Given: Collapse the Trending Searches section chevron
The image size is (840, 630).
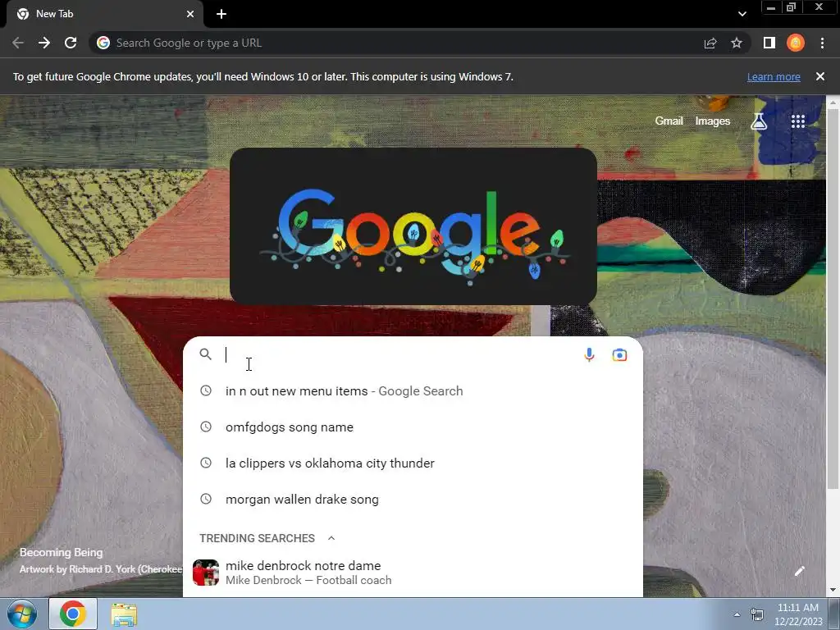Looking at the screenshot, I should 331,538.
